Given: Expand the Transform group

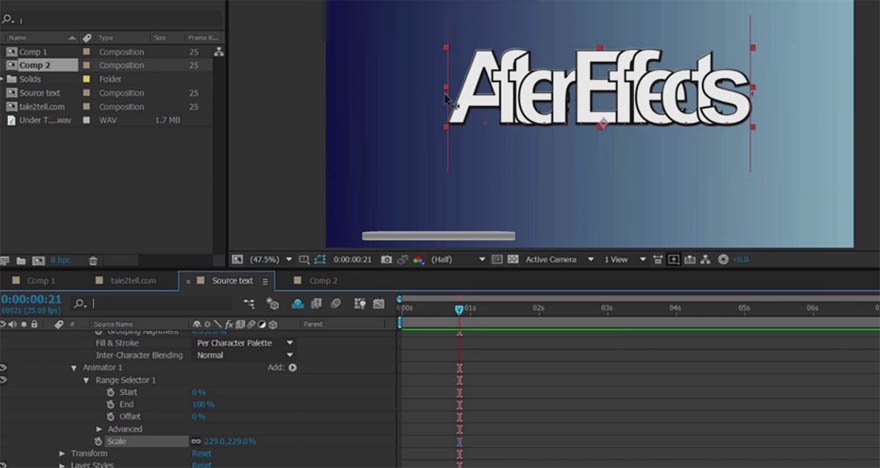Looking at the screenshot, I should coord(62,453).
